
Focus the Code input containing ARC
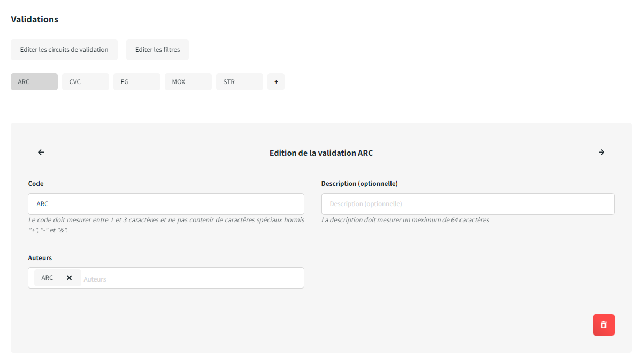coord(166,204)
